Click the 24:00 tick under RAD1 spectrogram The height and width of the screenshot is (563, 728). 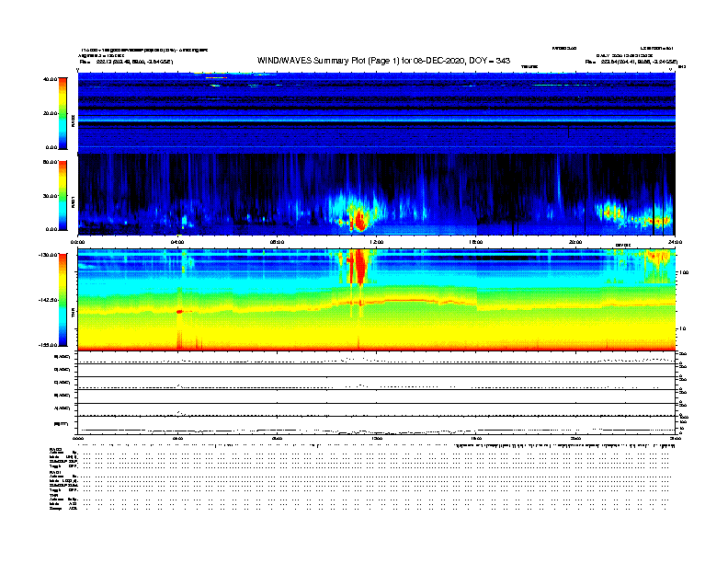click(x=675, y=242)
